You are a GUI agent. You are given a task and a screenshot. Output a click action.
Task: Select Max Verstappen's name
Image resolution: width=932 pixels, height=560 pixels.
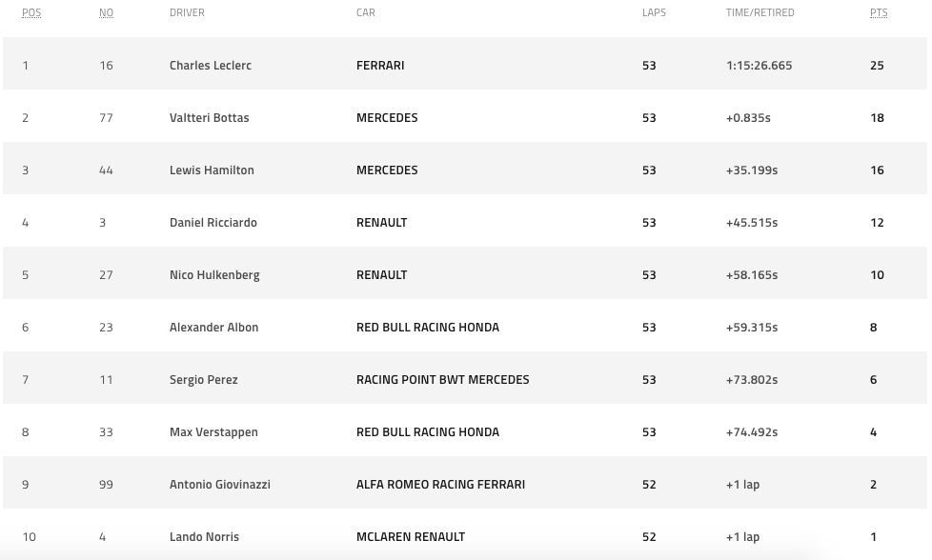214,432
